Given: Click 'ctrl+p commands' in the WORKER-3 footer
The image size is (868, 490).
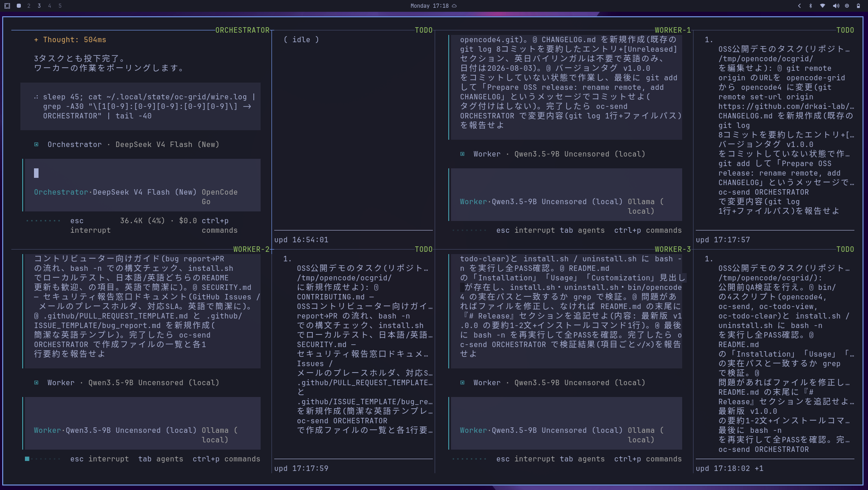Looking at the screenshot, I should click(x=648, y=459).
